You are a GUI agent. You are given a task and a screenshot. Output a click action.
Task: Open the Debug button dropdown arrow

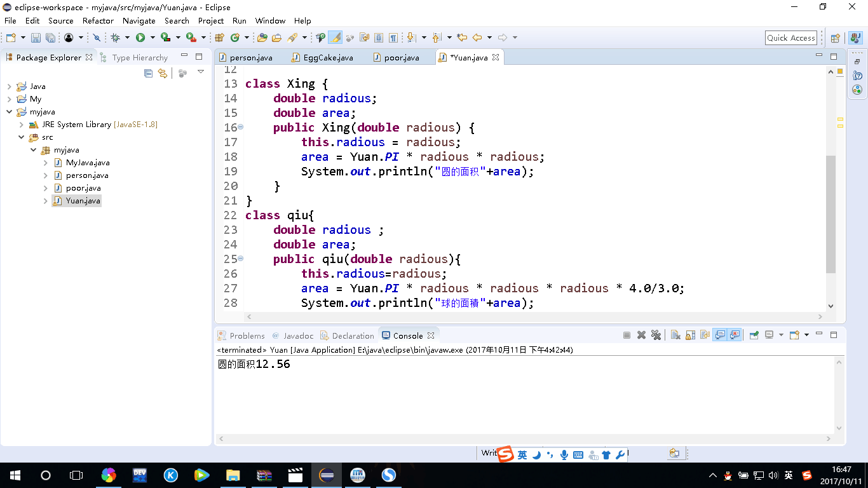[x=127, y=37]
